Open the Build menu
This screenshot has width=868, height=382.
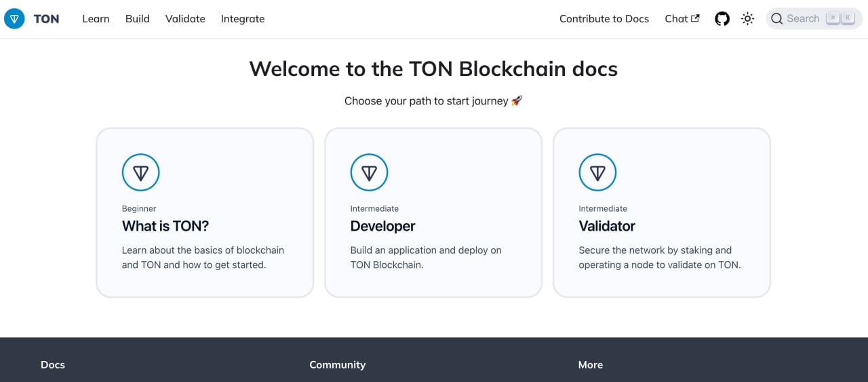click(x=138, y=19)
